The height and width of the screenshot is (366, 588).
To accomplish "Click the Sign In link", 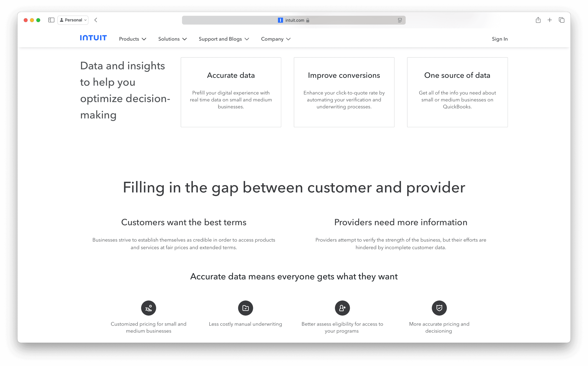I will pyautogui.click(x=500, y=39).
